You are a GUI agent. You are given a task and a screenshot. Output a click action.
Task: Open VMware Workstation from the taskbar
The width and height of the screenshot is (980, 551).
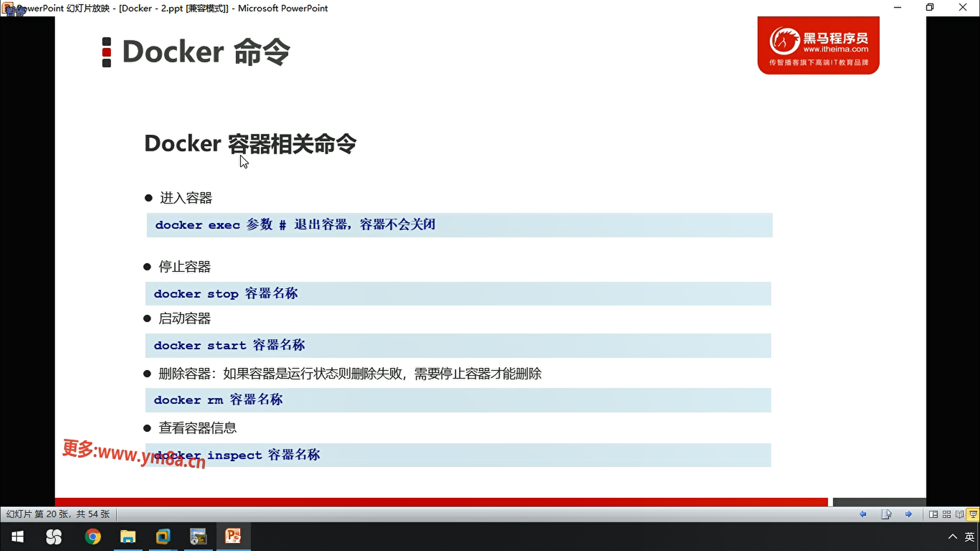tap(163, 537)
